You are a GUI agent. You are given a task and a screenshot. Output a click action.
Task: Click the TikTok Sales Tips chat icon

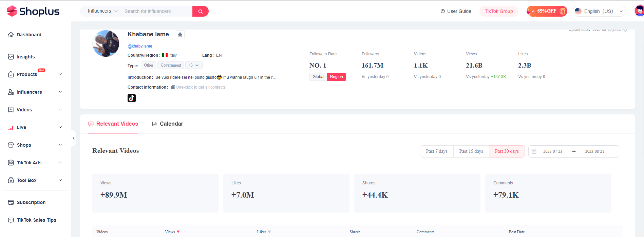pos(11,220)
